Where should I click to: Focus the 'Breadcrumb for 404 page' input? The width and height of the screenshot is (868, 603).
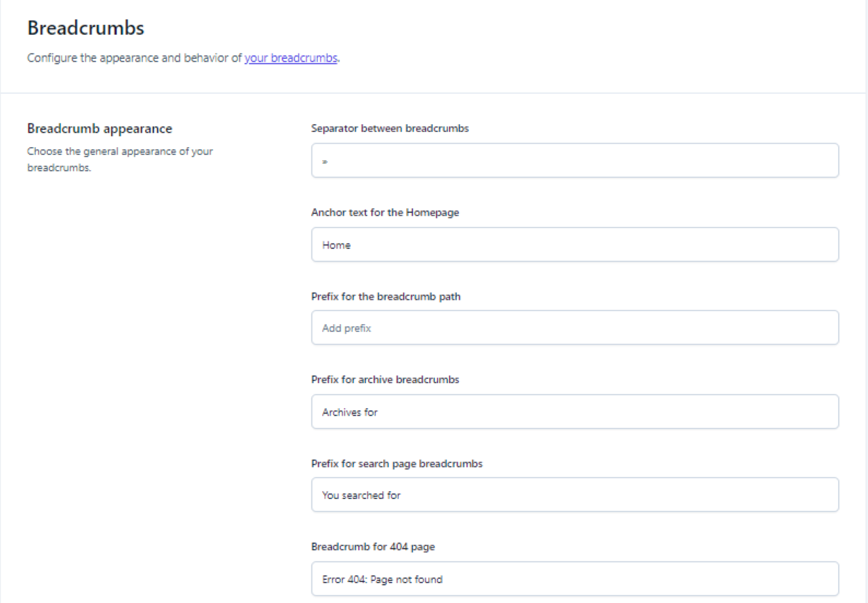pyautogui.click(x=574, y=579)
